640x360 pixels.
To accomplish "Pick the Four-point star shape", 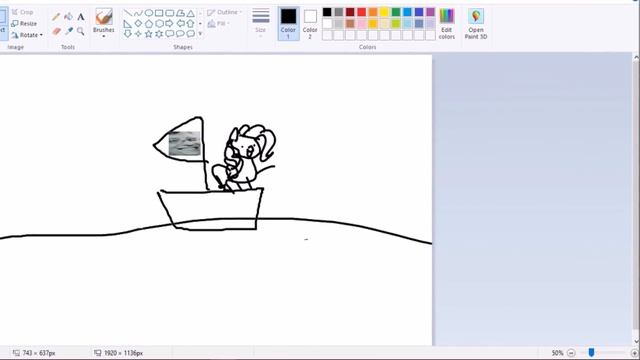I will click(x=138, y=34).
